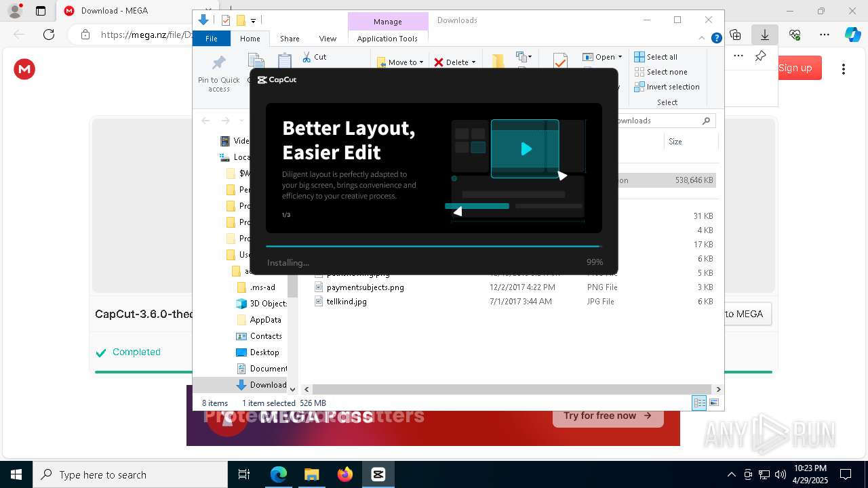The image size is (868, 488).
Task: Open Microsoft Edge from taskbar
Action: click(279, 474)
